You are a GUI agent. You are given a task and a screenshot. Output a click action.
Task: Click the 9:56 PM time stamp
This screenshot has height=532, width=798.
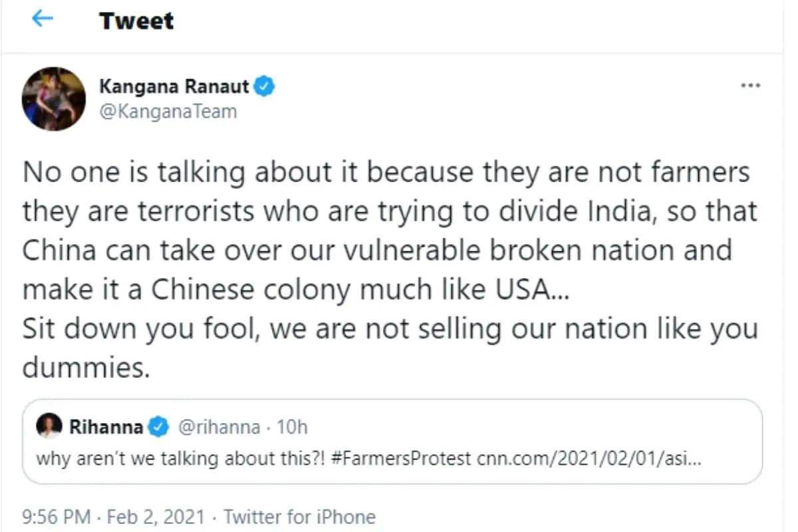(x=56, y=517)
